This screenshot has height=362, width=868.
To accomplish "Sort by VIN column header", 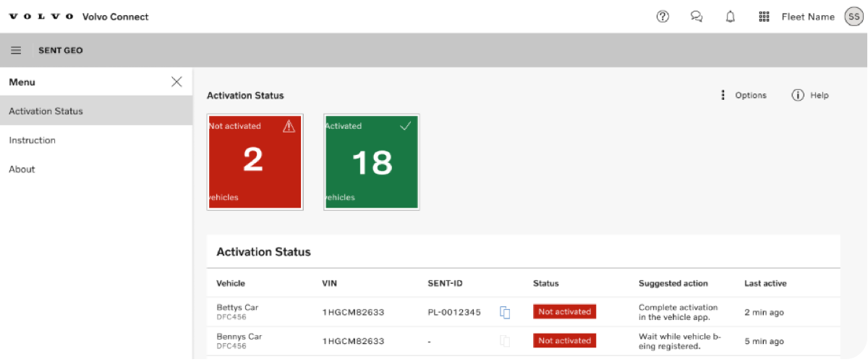I will (x=329, y=283).
